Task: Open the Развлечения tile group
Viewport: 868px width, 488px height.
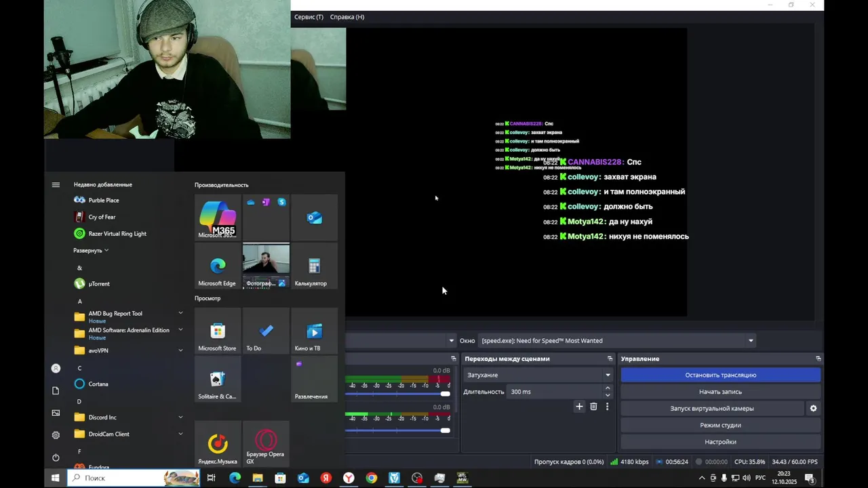Action: pos(314,379)
